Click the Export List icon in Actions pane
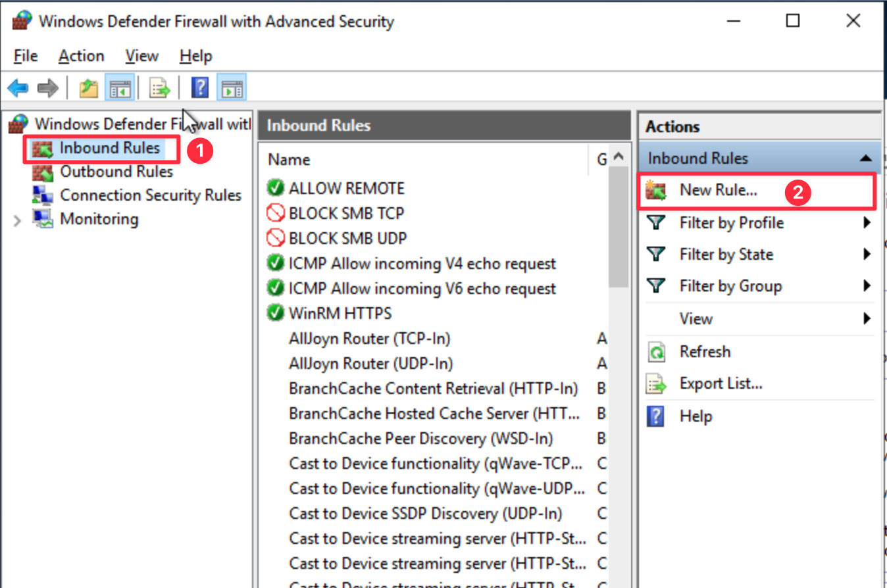The width and height of the screenshot is (887, 588). 656,383
